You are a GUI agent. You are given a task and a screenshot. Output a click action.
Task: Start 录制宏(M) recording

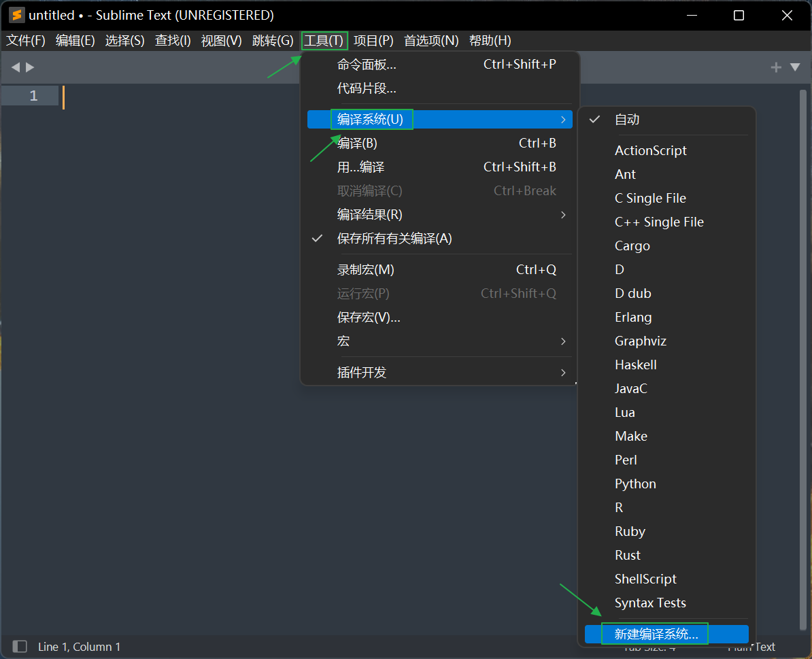coord(439,270)
